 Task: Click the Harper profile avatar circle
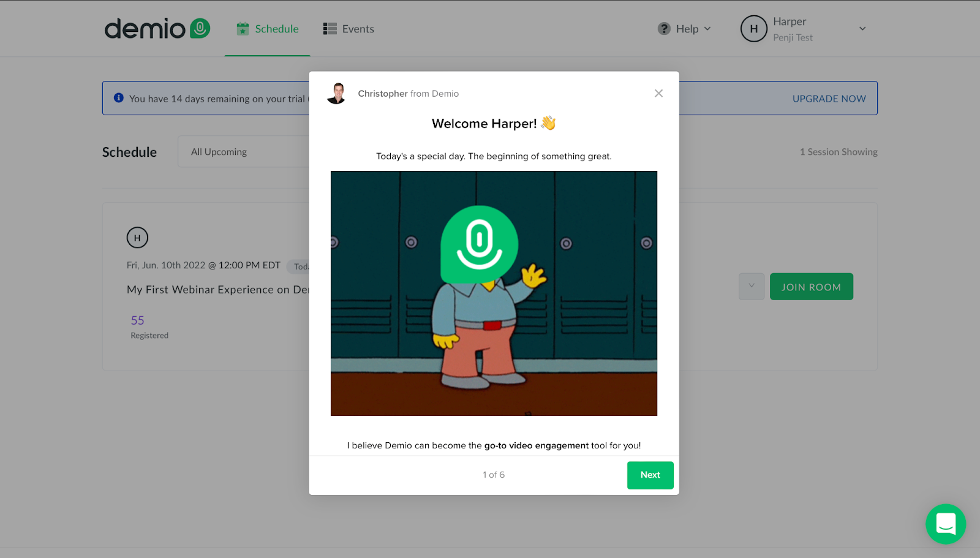pos(754,29)
